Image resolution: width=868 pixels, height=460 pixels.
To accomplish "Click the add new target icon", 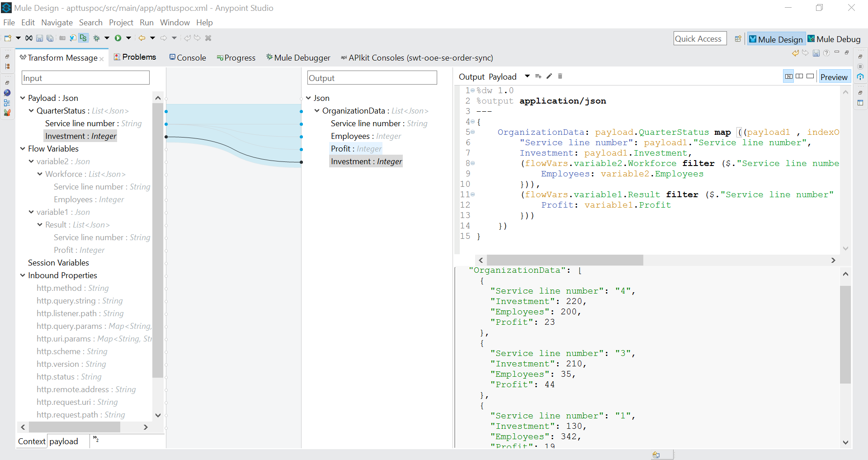I will click(x=538, y=76).
